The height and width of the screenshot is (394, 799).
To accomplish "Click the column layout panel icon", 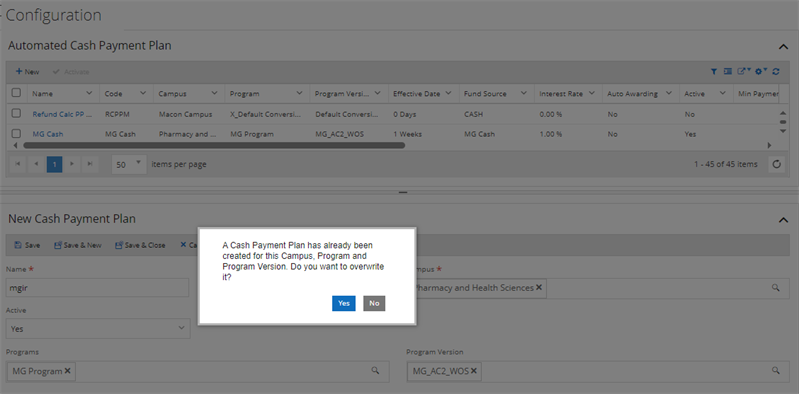I will (x=728, y=72).
